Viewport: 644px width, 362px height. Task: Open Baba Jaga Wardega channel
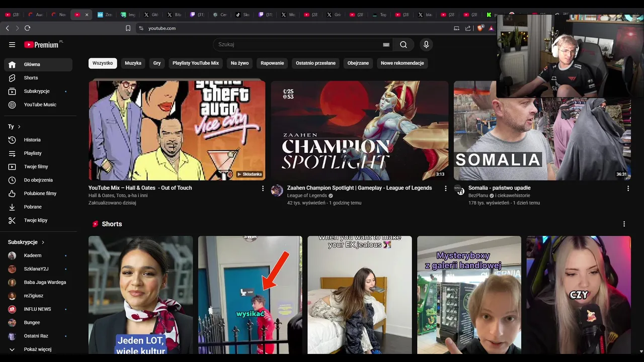38,282
